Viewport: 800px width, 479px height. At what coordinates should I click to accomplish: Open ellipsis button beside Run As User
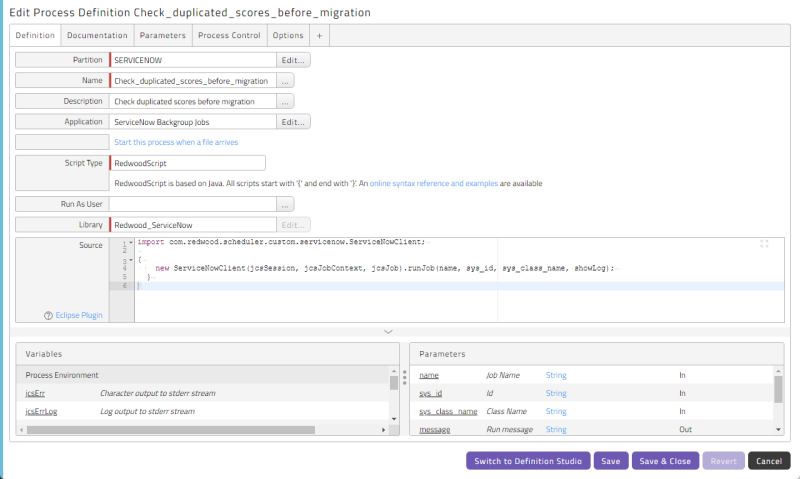285,204
